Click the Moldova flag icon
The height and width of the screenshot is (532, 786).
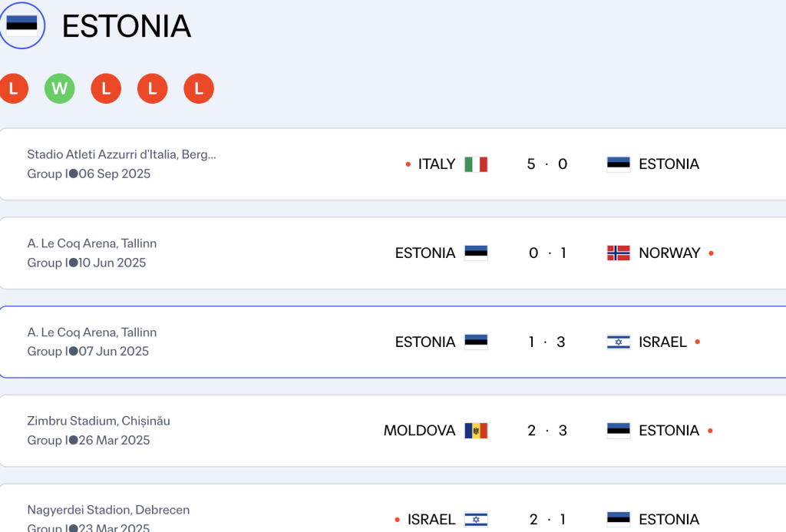point(476,431)
